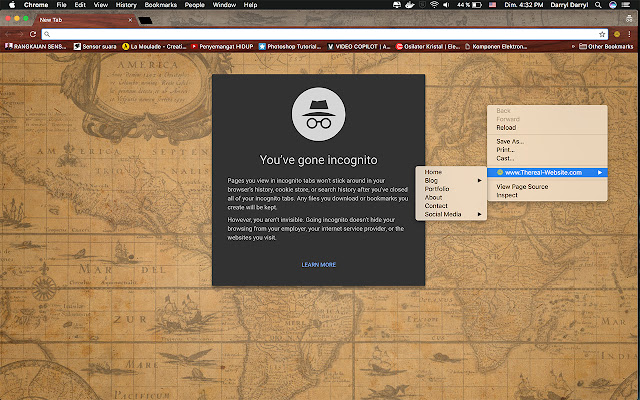Image resolution: width=640 pixels, height=400 pixels.
Task: Open the History menu
Action: (x=126, y=5)
